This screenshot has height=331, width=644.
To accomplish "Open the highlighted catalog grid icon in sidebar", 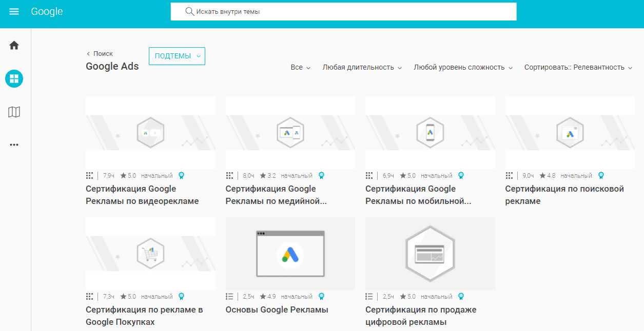I will (x=14, y=78).
